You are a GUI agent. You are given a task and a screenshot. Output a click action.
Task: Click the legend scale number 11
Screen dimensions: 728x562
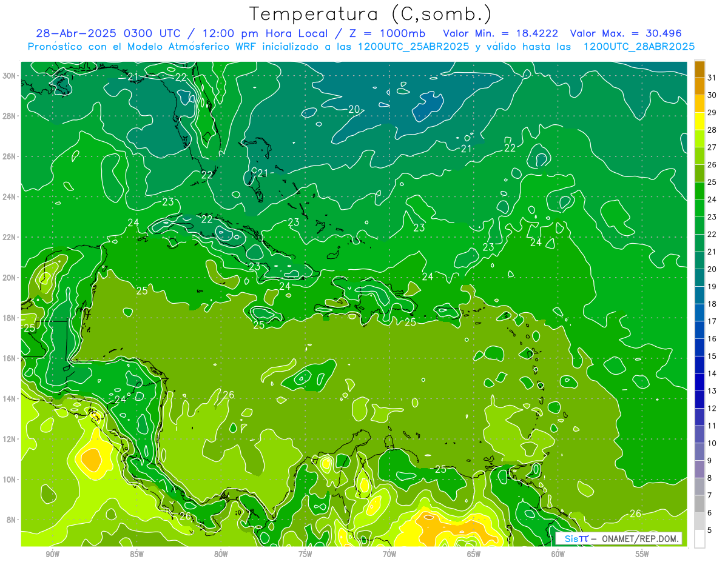tap(712, 426)
